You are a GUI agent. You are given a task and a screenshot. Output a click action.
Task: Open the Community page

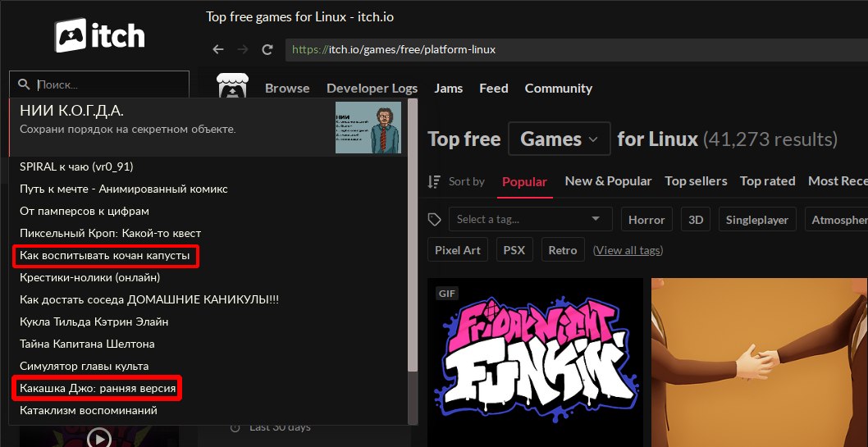tap(559, 89)
